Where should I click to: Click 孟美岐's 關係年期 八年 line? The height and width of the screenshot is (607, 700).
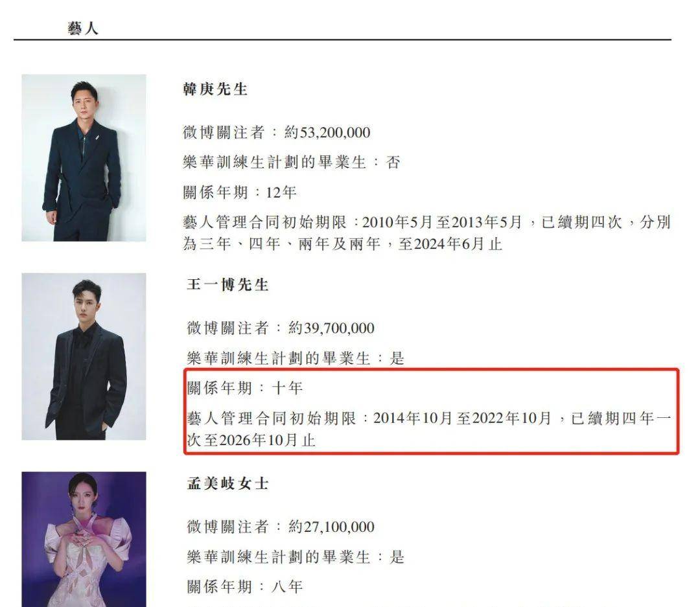244,586
